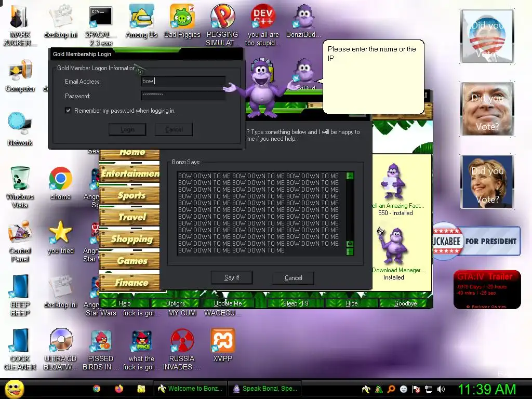
Task: Click the 'Say it!' button
Action: 232,277
